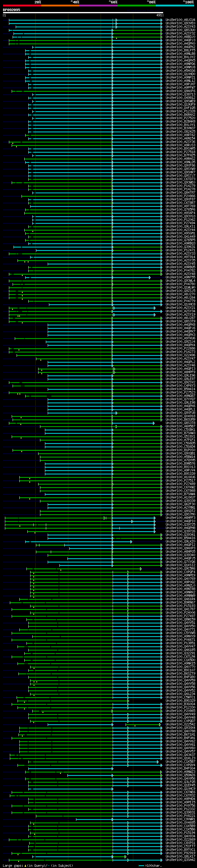
Task: Select the UniRef100_C5YVW5 label
Action: pos(180,633)
